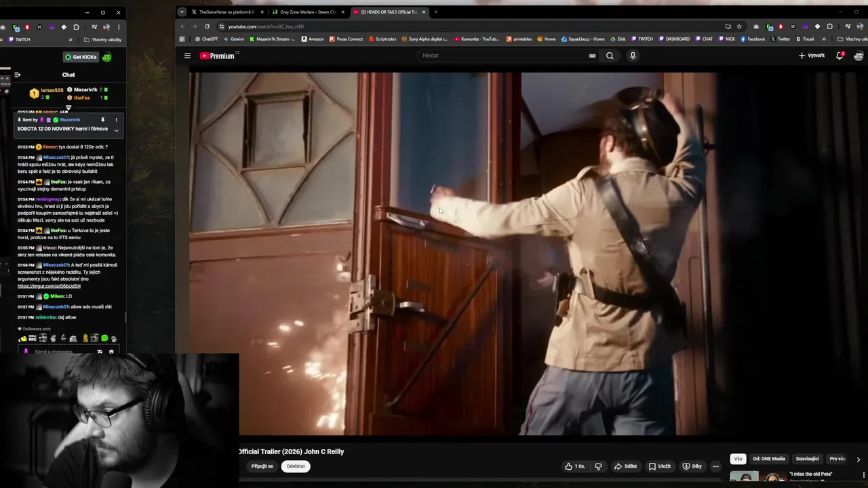
Task: Click the Připojit se join button
Action: [x=262, y=466]
